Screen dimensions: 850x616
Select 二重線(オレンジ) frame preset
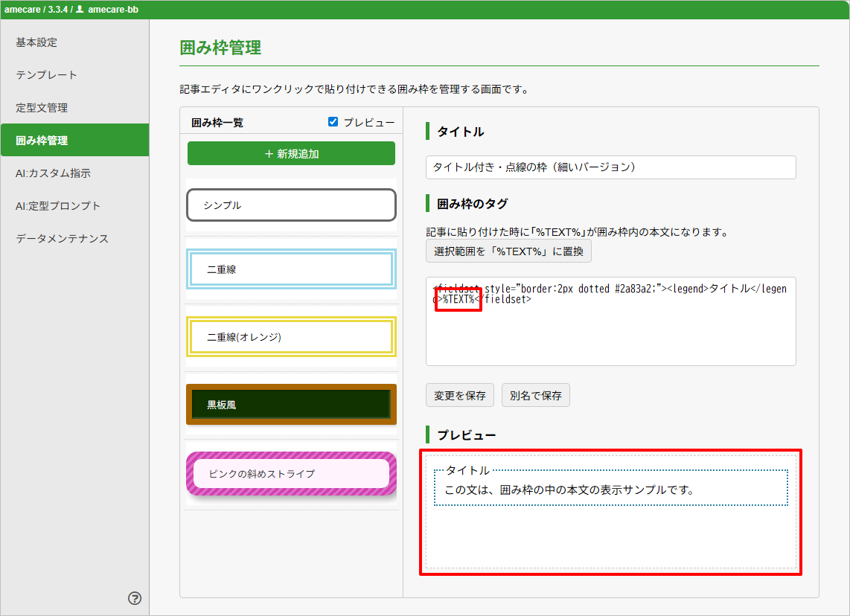291,337
